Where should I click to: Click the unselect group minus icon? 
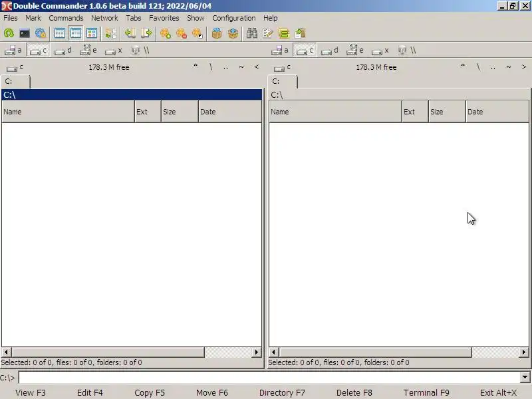pyautogui.click(x=182, y=33)
